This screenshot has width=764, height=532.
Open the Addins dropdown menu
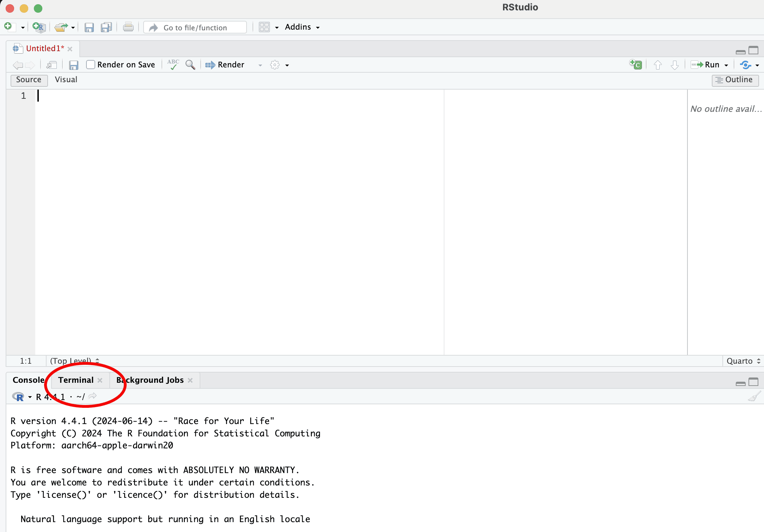[302, 27]
